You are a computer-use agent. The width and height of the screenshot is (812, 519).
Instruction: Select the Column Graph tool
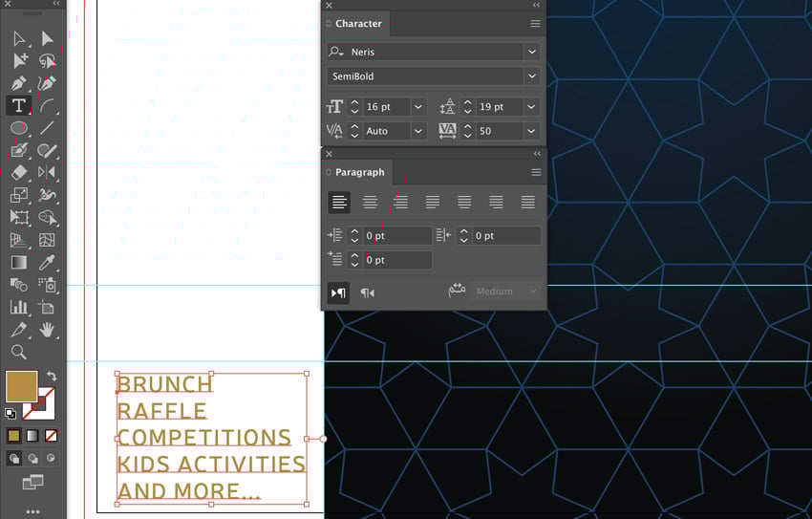coord(19,307)
